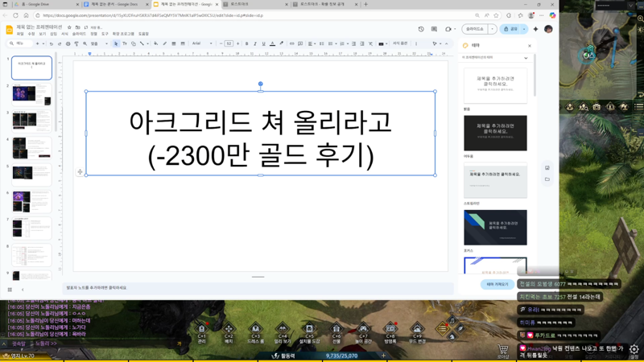
Task: Open the font family Arial dropdown
Action: click(x=203, y=43)
